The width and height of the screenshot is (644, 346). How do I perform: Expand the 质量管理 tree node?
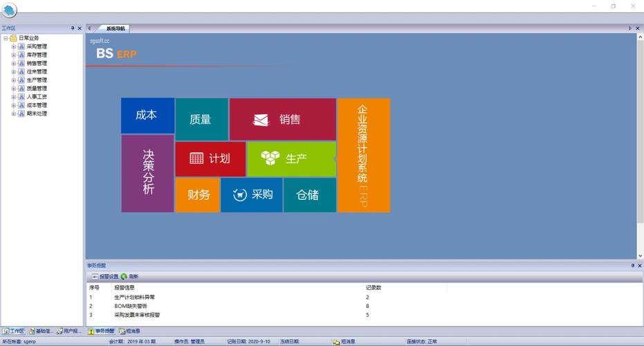(x=14, y=89)
